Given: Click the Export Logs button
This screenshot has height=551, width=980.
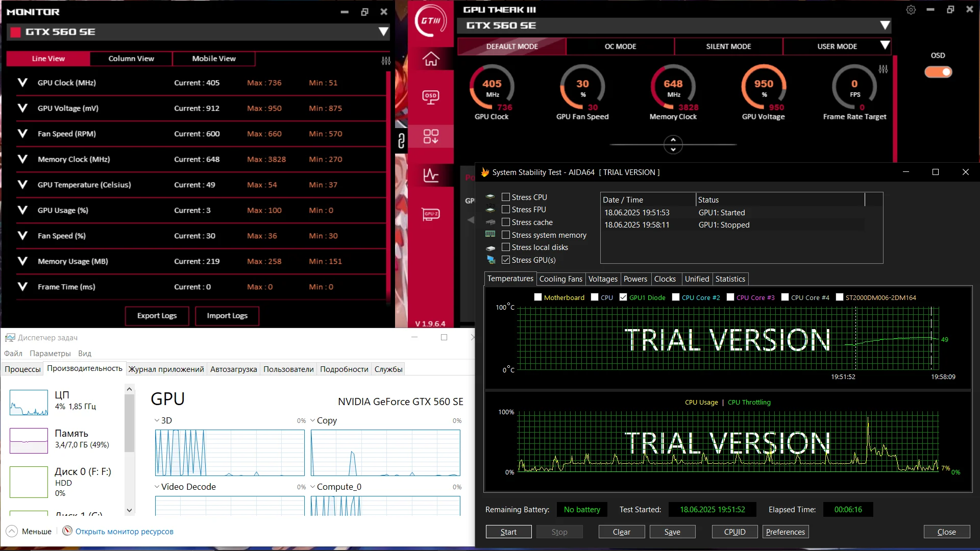Looking at the screenshot, I should coord(157,316).
